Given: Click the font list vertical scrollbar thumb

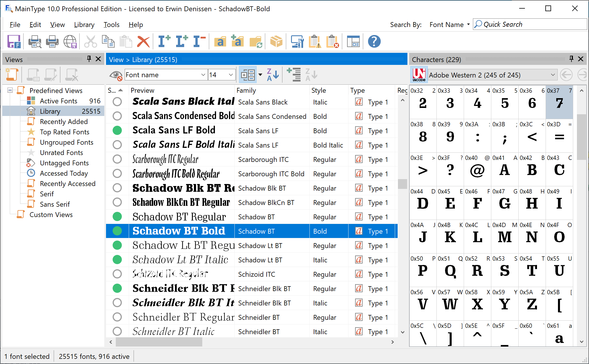Looking at the screenshot, I should (403, 184).
